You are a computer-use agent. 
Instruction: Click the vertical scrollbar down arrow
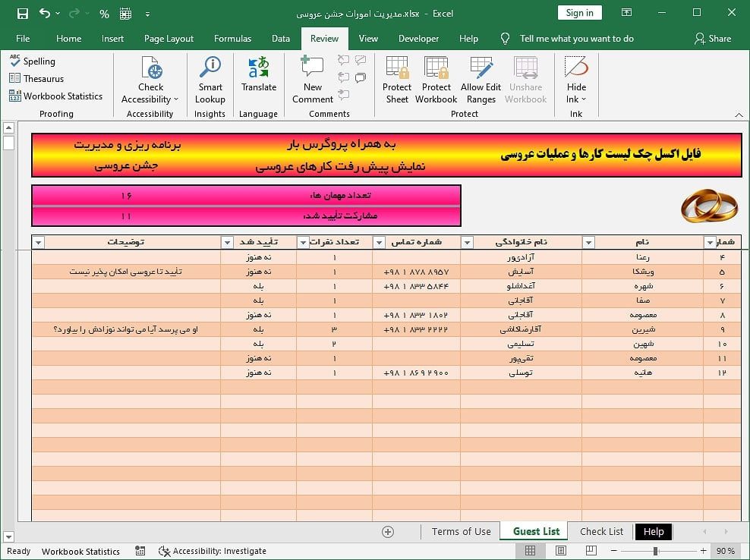pos(8,536)
